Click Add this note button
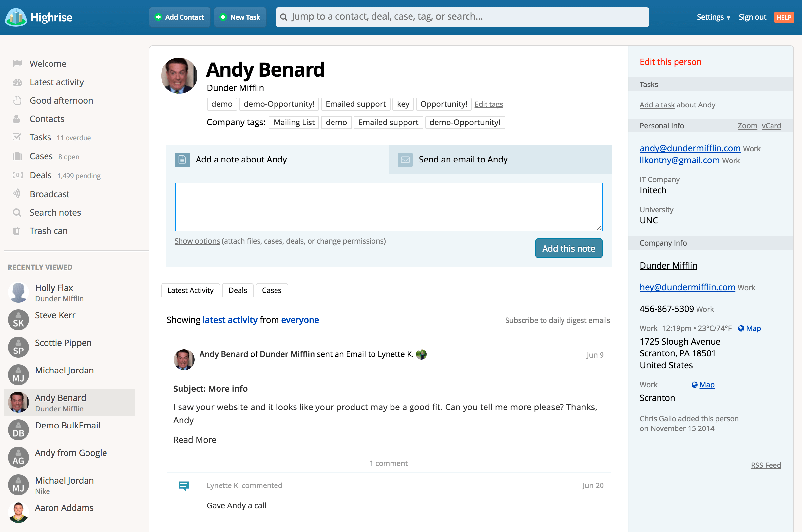Viewport: 802px width, 532px height. click(x=569, y=248)
